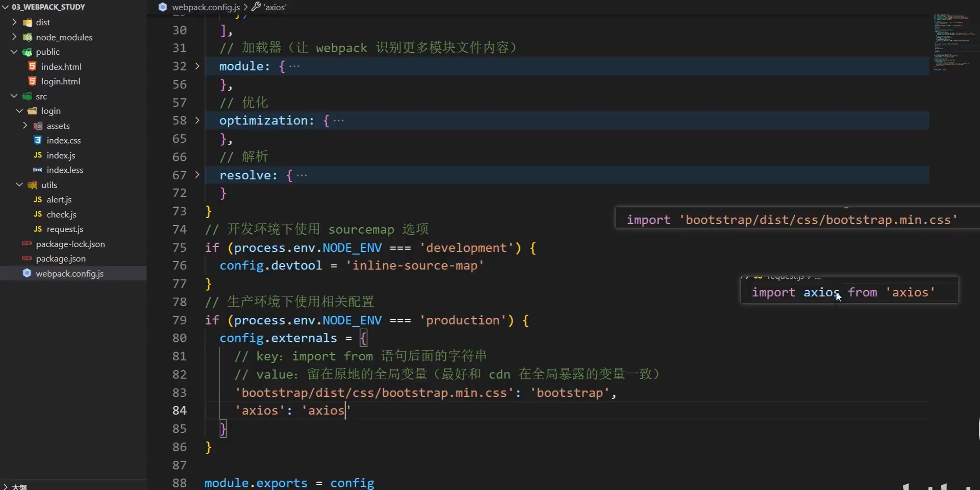The height and width of the screenshot is (490, 980).
Task: Collapse the public folder chevron
Action: pos(14,52)
